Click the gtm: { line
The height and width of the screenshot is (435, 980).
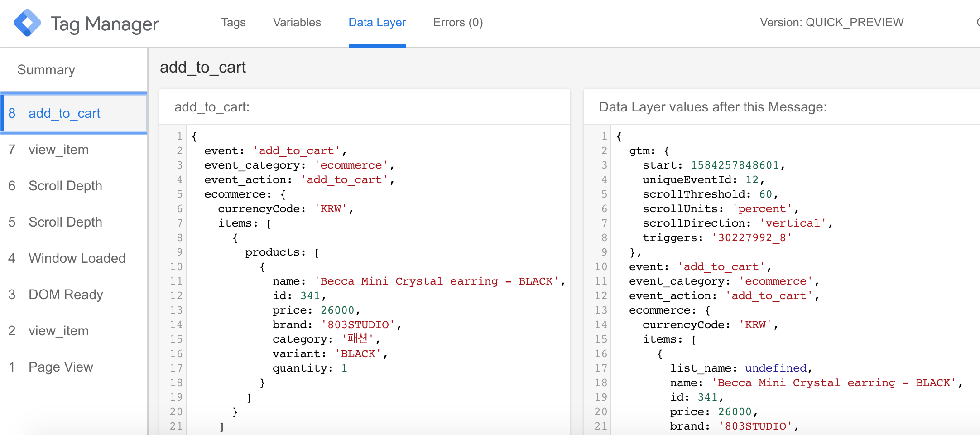[x=649, y=151]
